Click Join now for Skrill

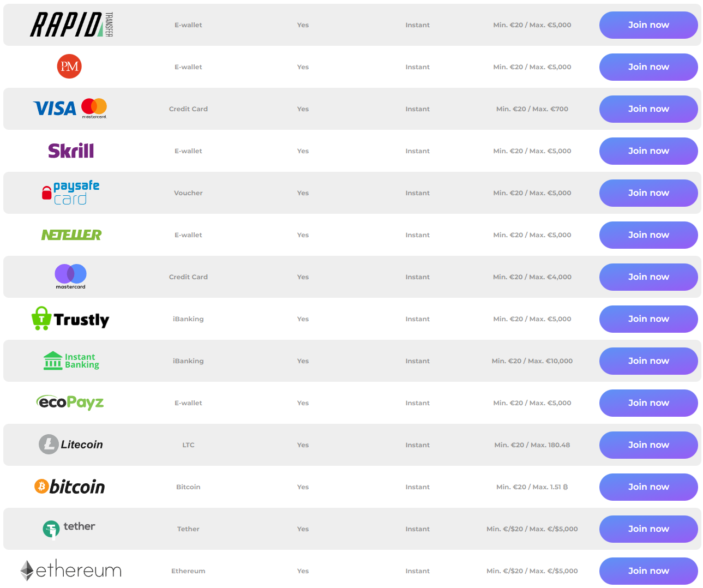pos(648,151)
